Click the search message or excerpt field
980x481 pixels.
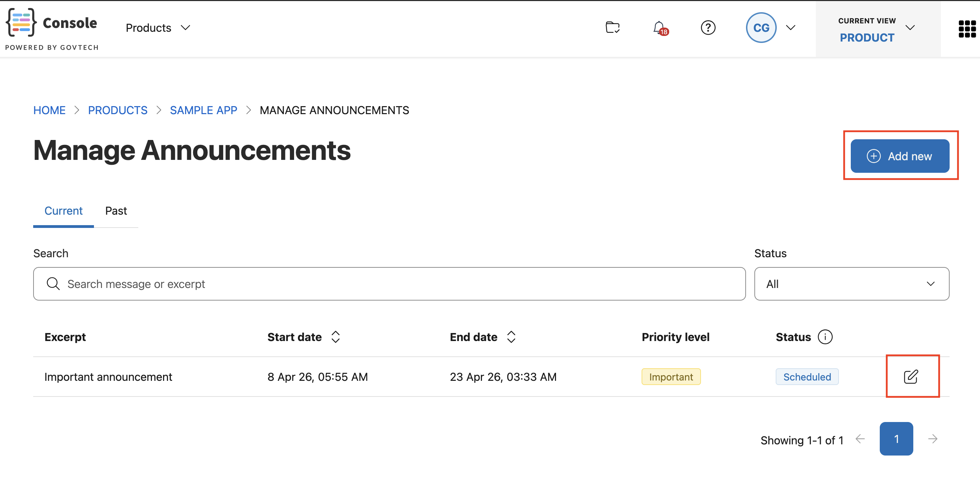tap(389, 284)
